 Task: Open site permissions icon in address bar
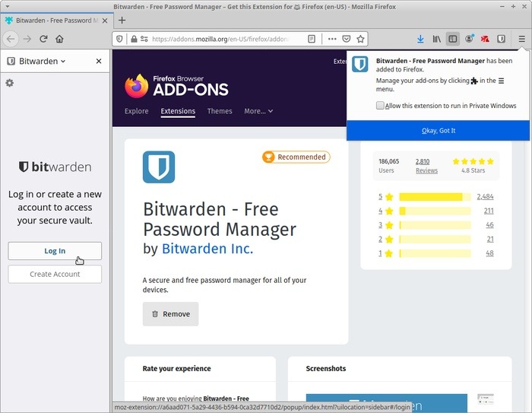[x=144, y=39]
